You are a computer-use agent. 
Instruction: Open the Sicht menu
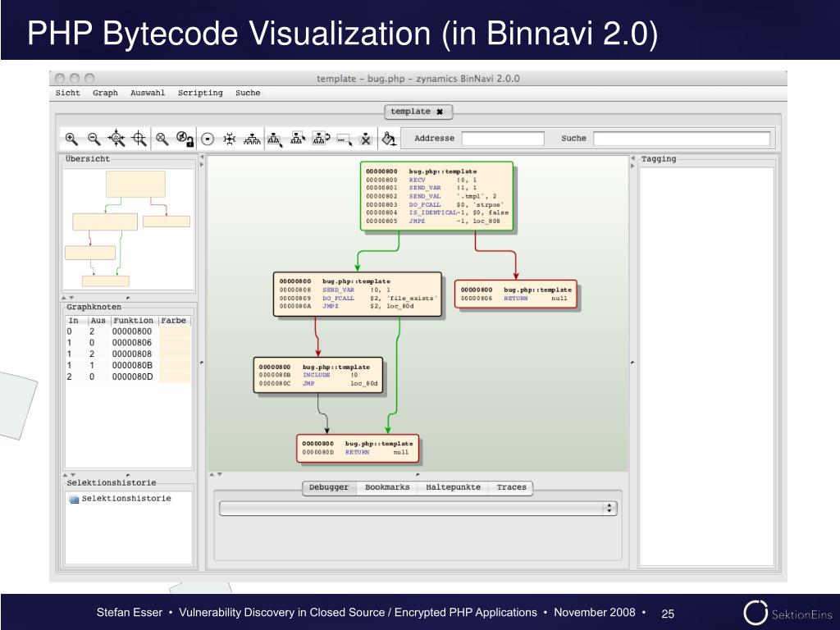pyautogui.click(x=67, y=93)
